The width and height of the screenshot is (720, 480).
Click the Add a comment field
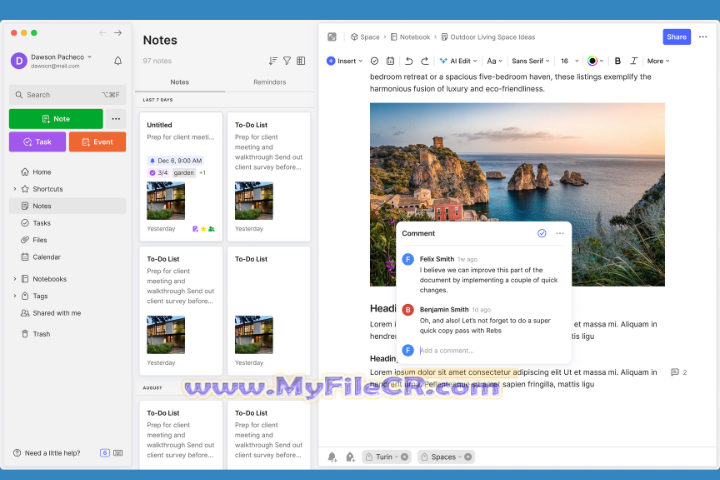491,350
